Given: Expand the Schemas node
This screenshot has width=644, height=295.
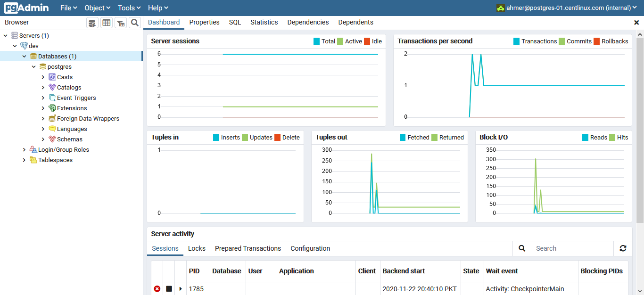Looking at the screenshot, I should 43,139.
